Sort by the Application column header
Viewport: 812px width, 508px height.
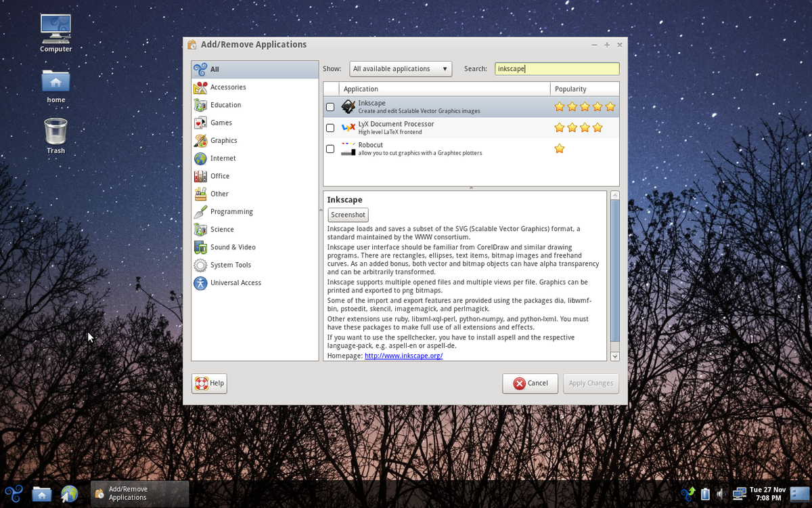(445, 89)
